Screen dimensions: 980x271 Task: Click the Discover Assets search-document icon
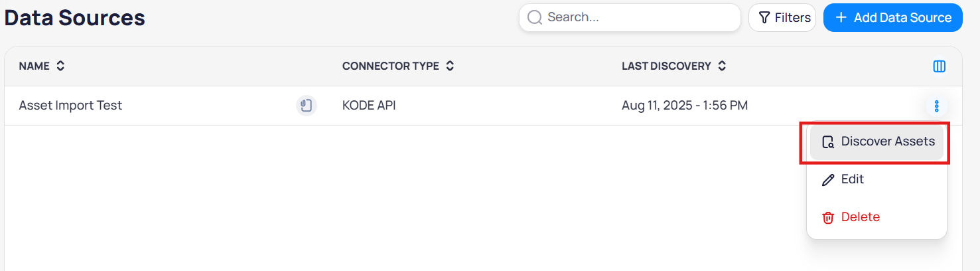click(828, 142)
